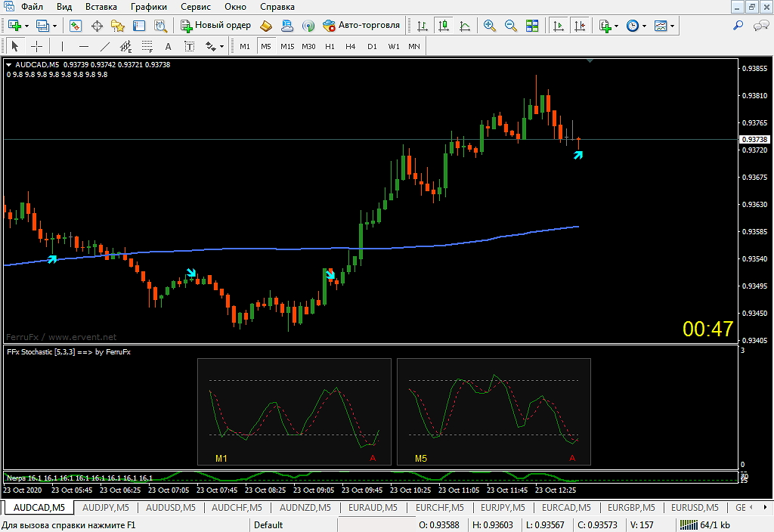The image size is (774, 532).
Task: Switch chart to bar chart mode
Action: (423, 26)
